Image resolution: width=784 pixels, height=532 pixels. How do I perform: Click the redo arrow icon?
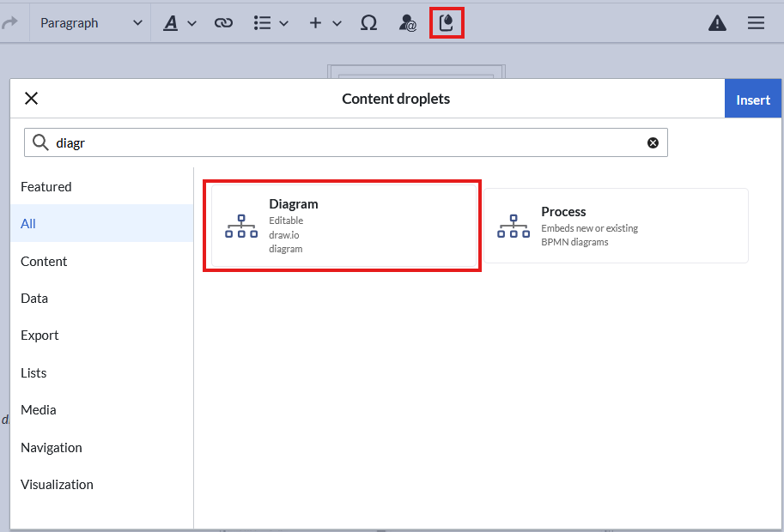[10, 23]
